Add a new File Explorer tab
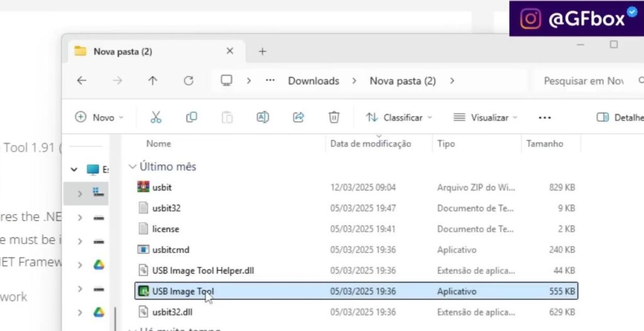644x331 pixels. [262, 52]
